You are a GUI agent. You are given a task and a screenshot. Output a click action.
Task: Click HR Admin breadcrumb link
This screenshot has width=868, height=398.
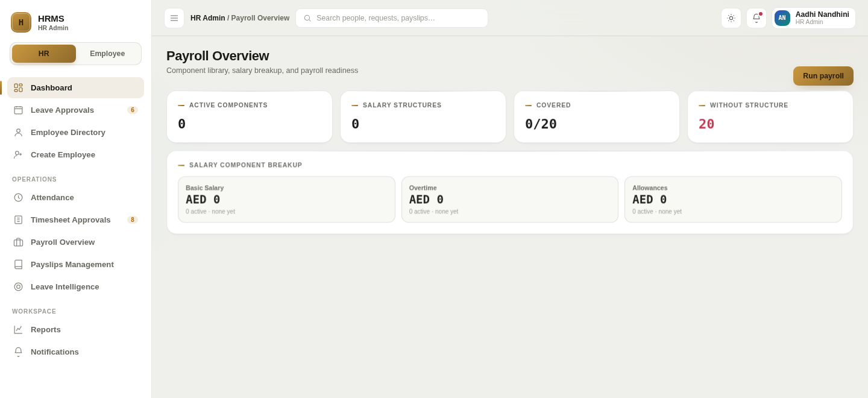click(x=208, y=18)
